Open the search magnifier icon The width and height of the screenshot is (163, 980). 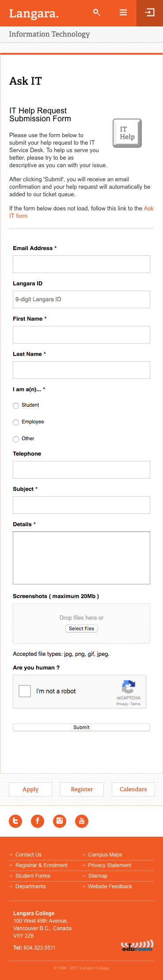(x=97, y=13)
